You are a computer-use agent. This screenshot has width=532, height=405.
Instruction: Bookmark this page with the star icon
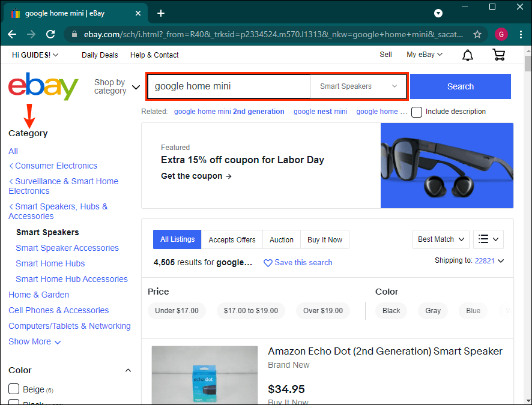pos(477,34)
